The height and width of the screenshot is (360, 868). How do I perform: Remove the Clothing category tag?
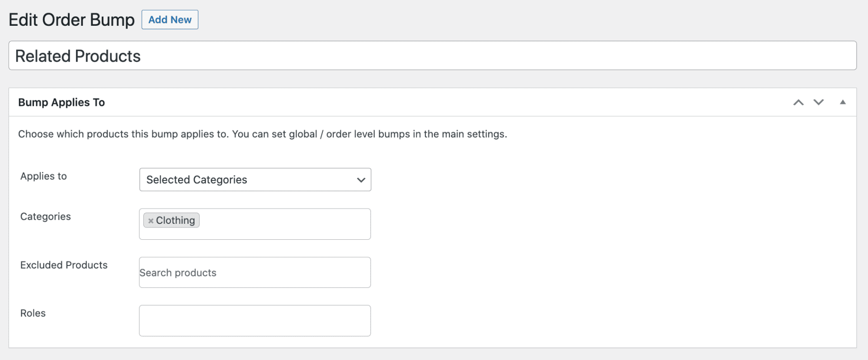[x=151, y=221]
